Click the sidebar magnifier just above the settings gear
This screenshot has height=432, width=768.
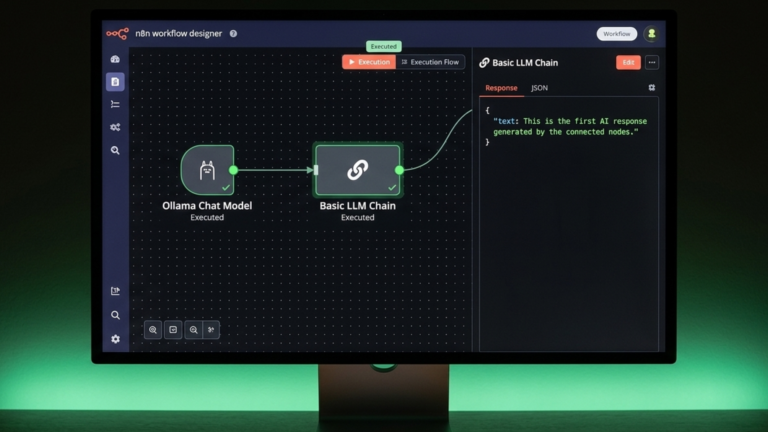(x=115, y=315)
